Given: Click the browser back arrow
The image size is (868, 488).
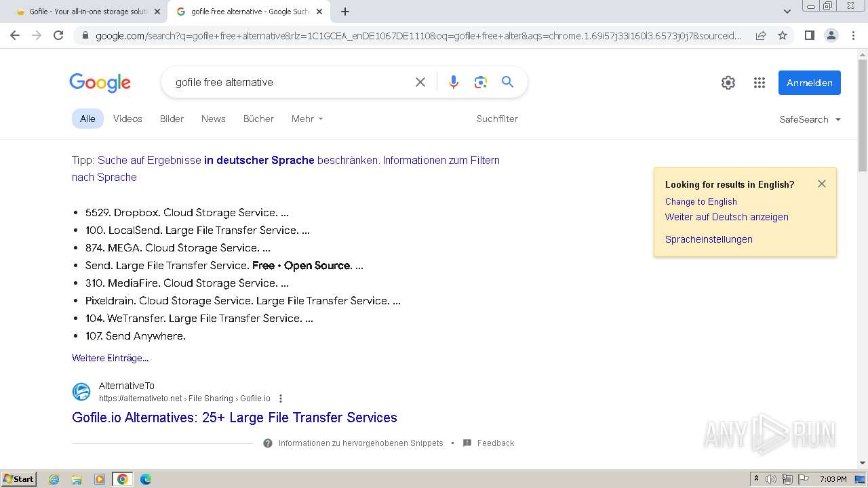Looking at the screenshot, I should click(15, 35).
